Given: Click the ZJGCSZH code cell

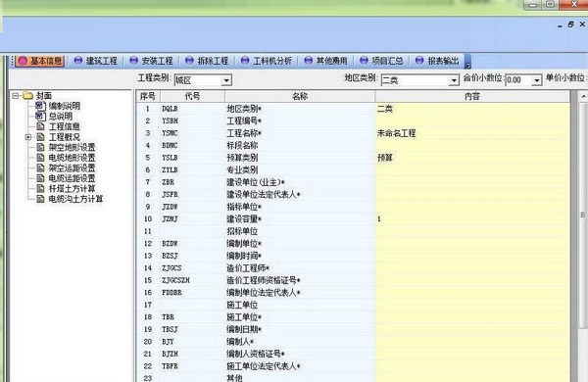Looking at the screenshot, I should point(192,280).
